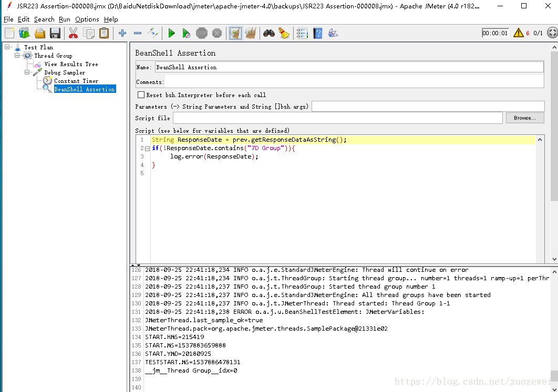Screen dimensions: 558x392
Task: Enable Reset bsh.Interpreter before each call
Action: pos(141,95)
